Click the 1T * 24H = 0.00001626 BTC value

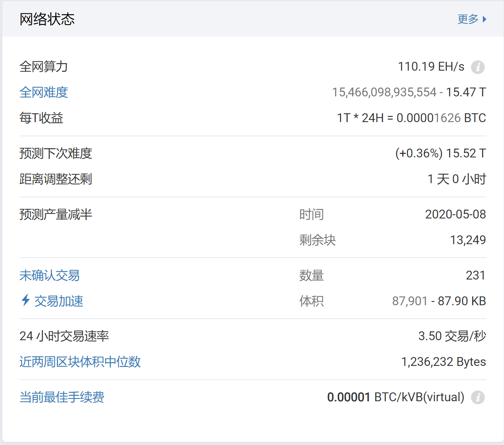tap(411, 118)
